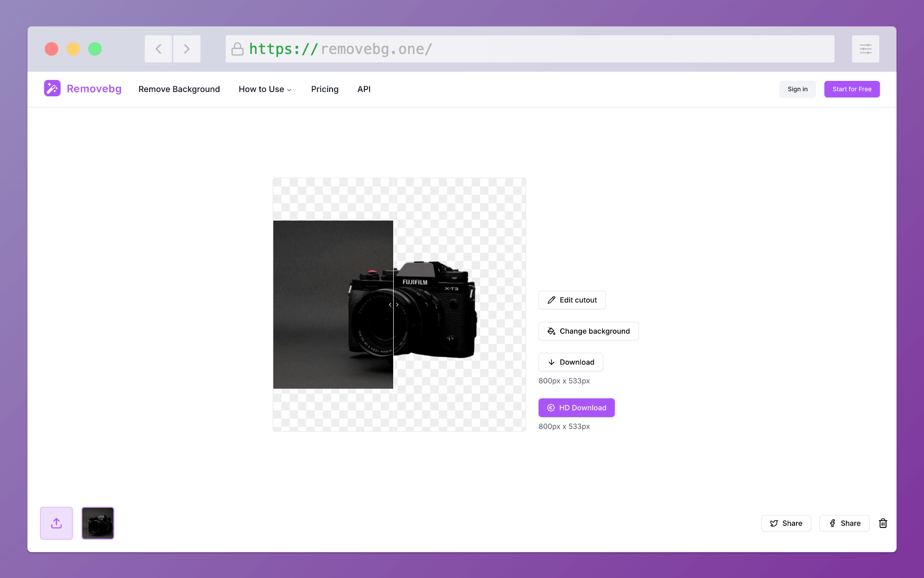This screenshot has width=924, height=578.
Task: Click the upload icon to add new image
Action: [56, 523]
